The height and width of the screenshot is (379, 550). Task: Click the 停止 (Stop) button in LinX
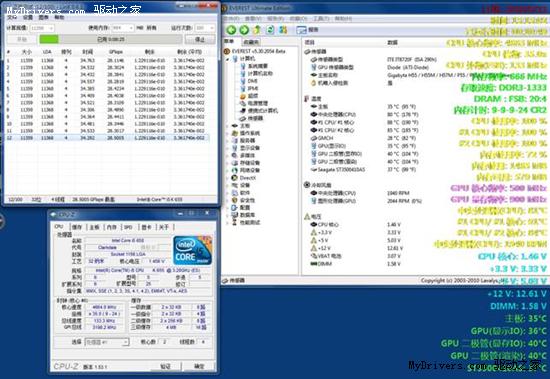[x=200, y=39]
